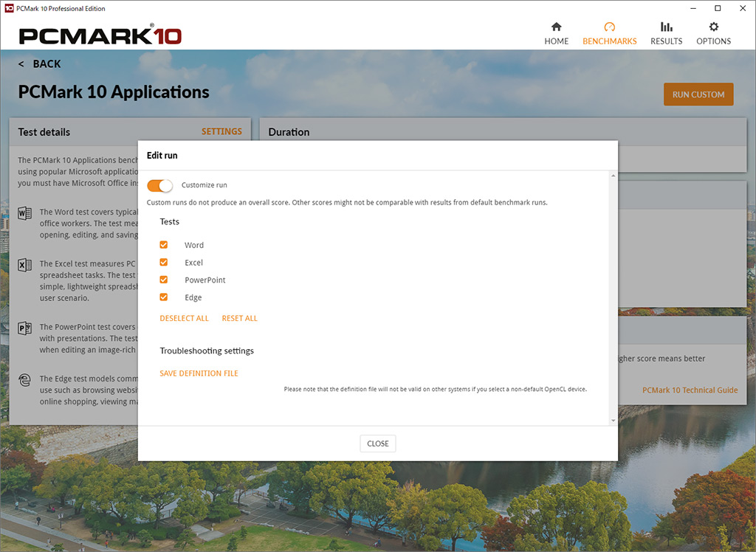756x552 pixels.
Task: Click the Excel label in Tests list
Action: tap(194, 263)
